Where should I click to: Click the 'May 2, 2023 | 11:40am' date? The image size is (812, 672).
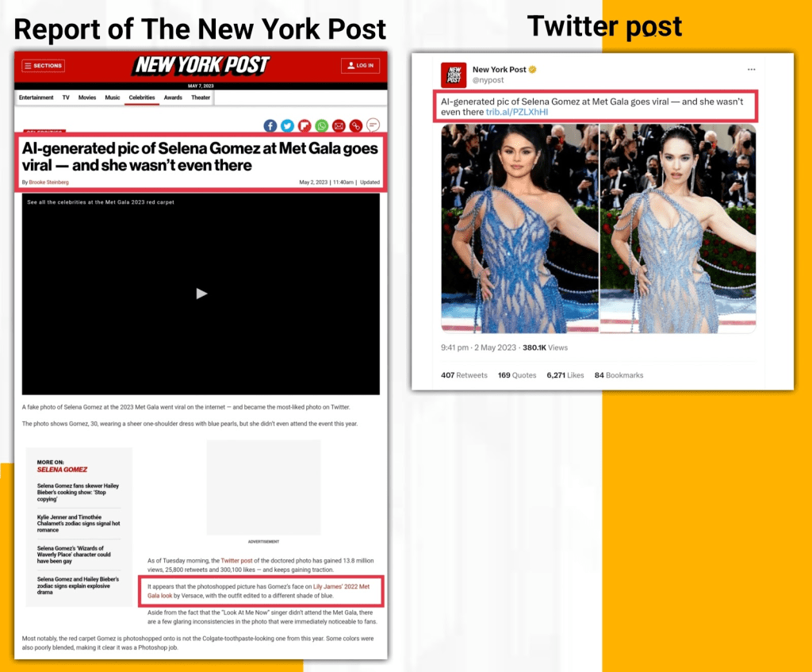(326, 182)
